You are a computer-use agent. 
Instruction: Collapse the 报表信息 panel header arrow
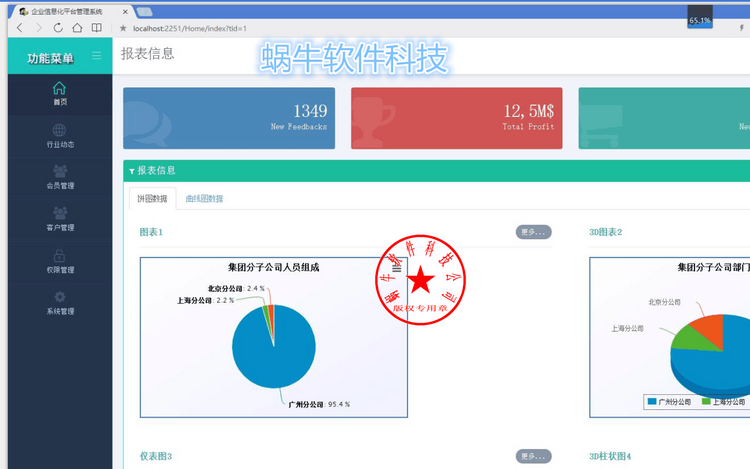(x=132, y=171)
